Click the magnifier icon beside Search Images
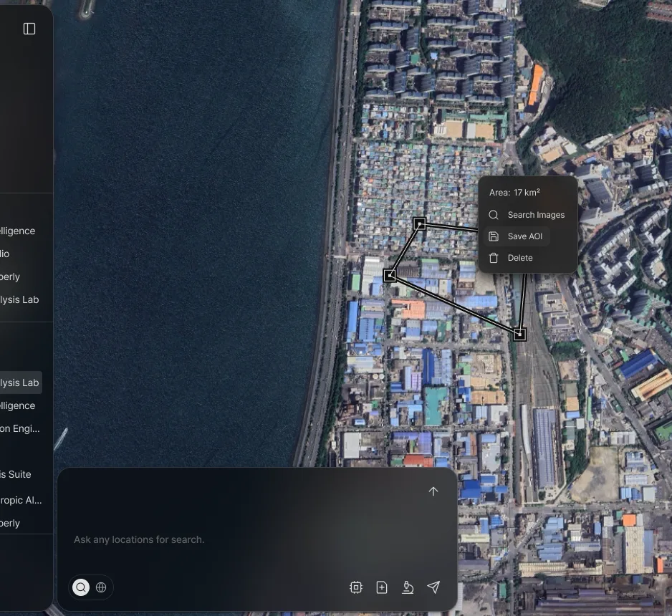 coord(494,215)
